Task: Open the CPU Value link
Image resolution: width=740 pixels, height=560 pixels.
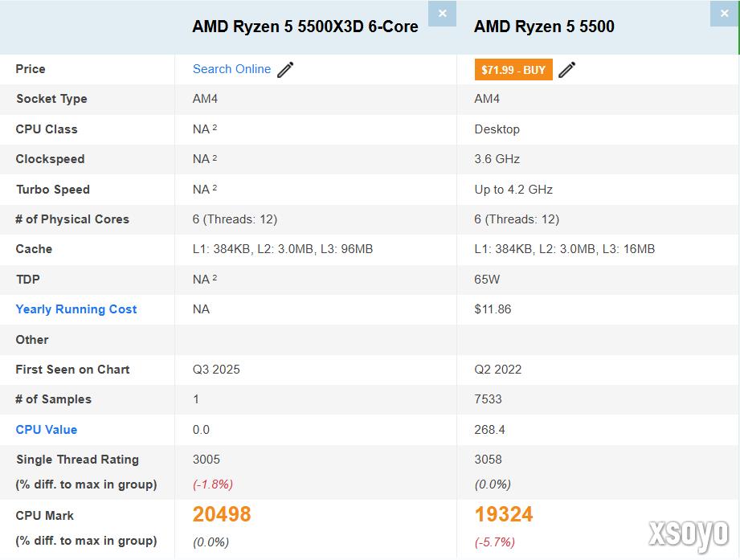Action: (47, 429)
